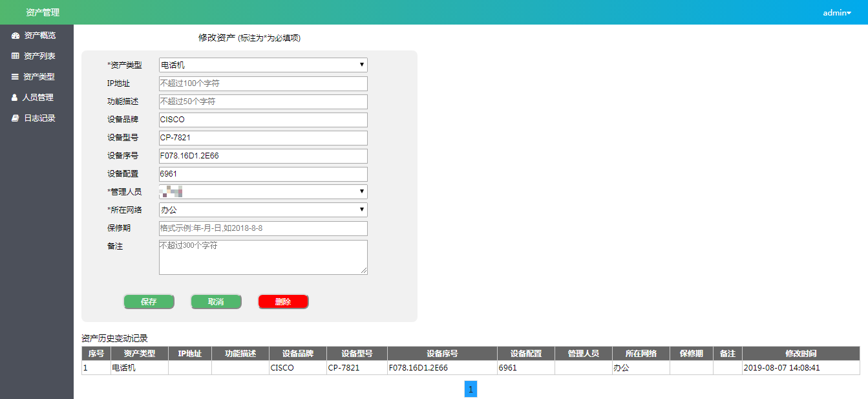Expand the 所在网络 dropdown showing 办公
Image resolution: width=868 pixels, height=399 pixels.
point(263,210)
